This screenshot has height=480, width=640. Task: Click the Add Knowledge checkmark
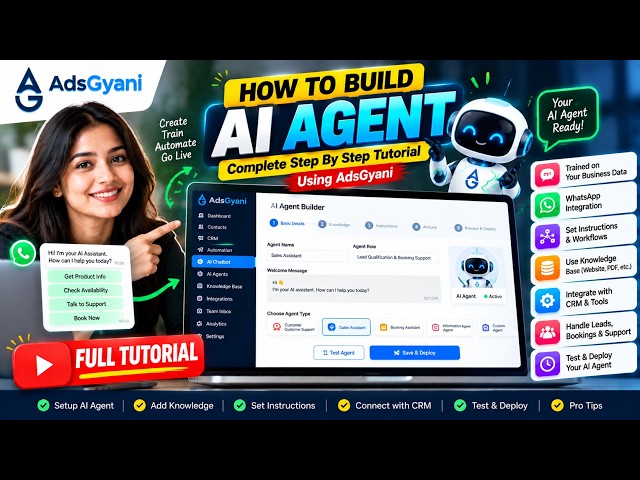point(140,405)
